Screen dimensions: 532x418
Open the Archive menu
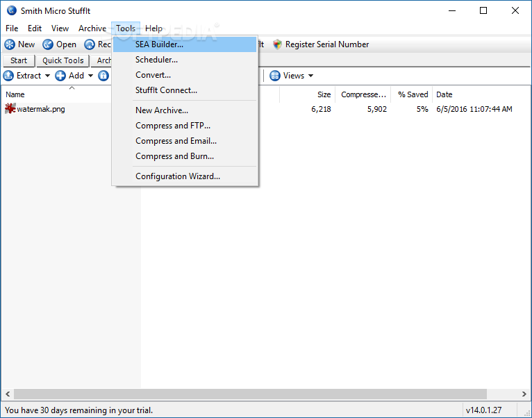92,28
